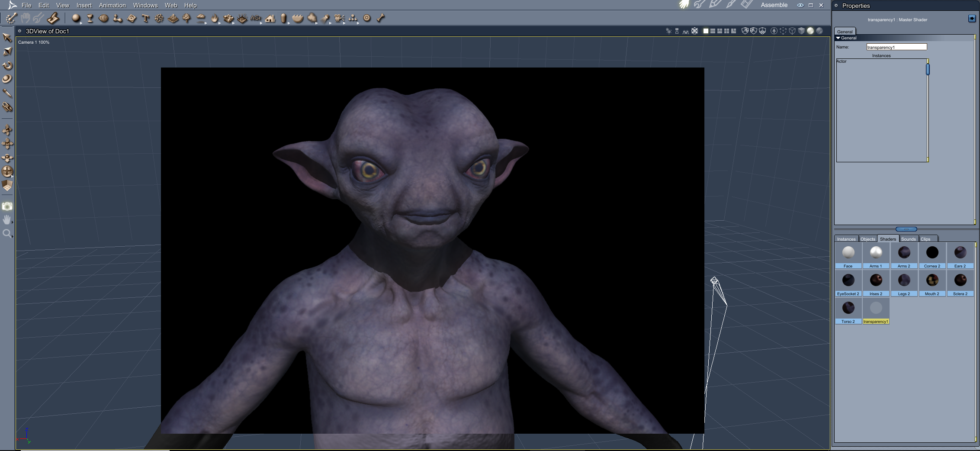The width and height of the screenshot is (980, 451).
Task: Select the arrow selection tool in the left toolbar
Action: (7, 38)
